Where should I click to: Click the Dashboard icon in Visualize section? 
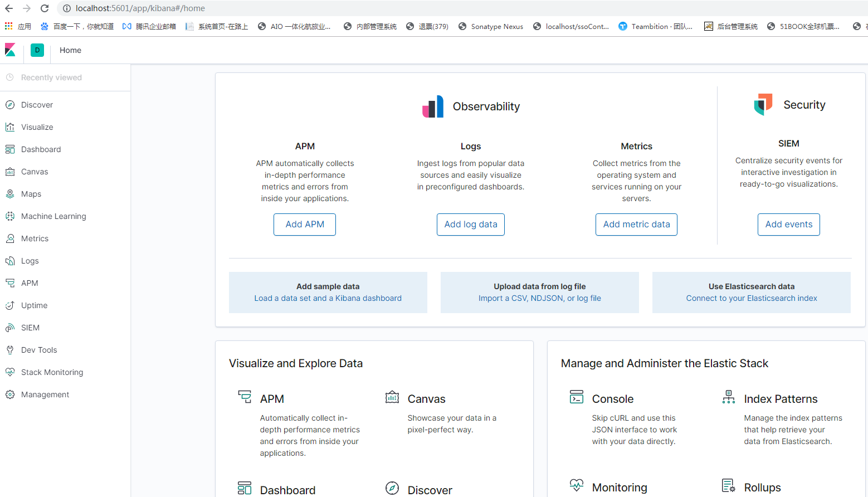click(245, 488)
